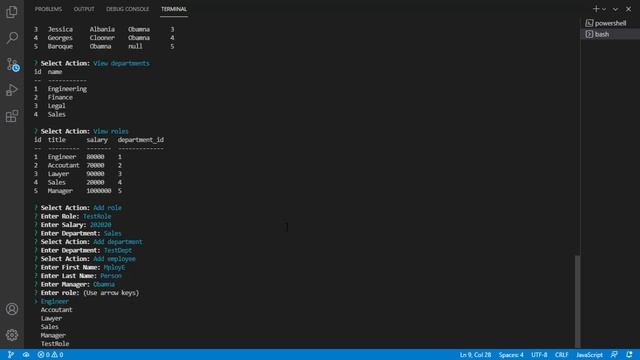Close the terminal panel
The width and height of the screenshot is (640, 360).
629,9
